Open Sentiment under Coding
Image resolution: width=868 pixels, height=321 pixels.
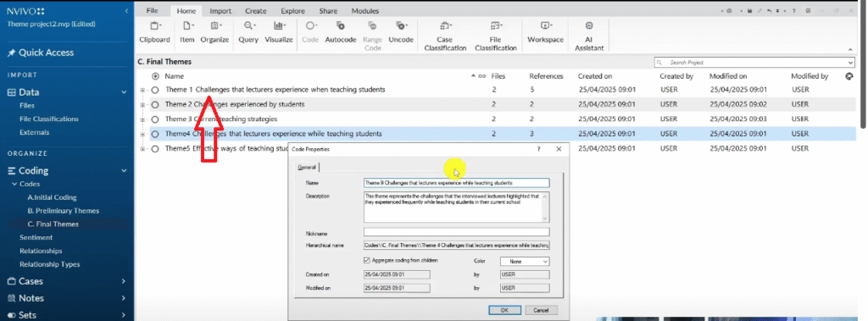tap(36, 237)
